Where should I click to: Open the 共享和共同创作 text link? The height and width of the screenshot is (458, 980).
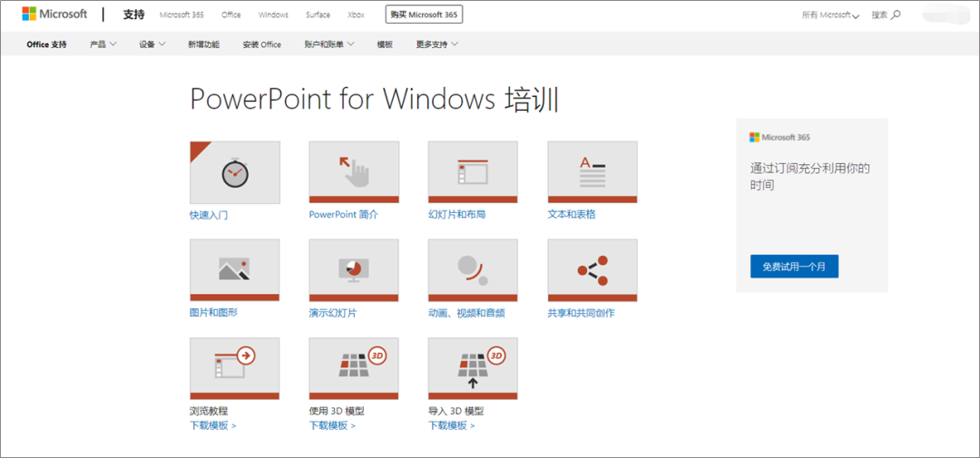point(582,313)
